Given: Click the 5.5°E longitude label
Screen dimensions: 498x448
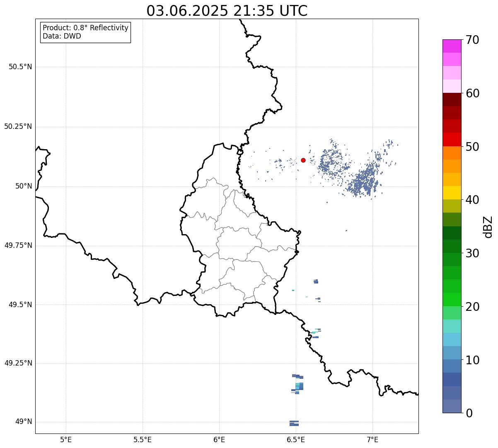Looking at the screenshot, I should coord(143,439).
